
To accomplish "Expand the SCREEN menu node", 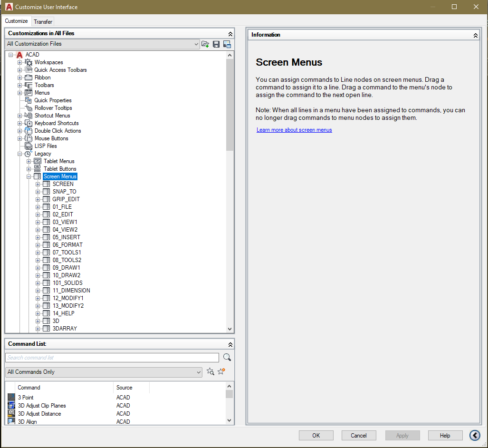I will [39, 184].
